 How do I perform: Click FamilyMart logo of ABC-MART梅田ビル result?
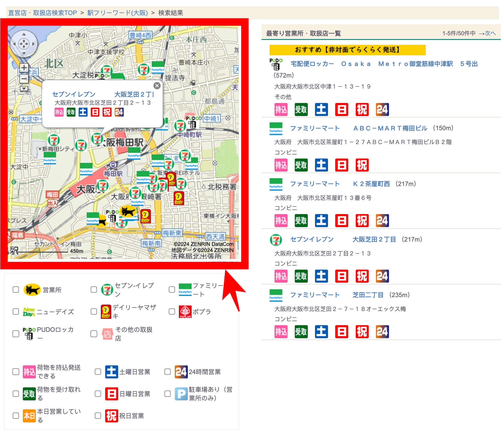tap(276, 128)
